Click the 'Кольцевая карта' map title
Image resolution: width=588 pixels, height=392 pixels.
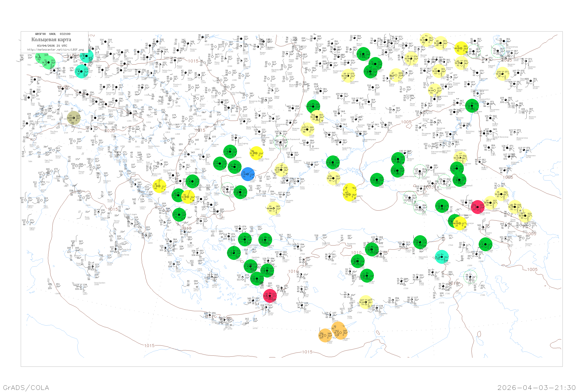pyautogui.click(x=51, y=40)
